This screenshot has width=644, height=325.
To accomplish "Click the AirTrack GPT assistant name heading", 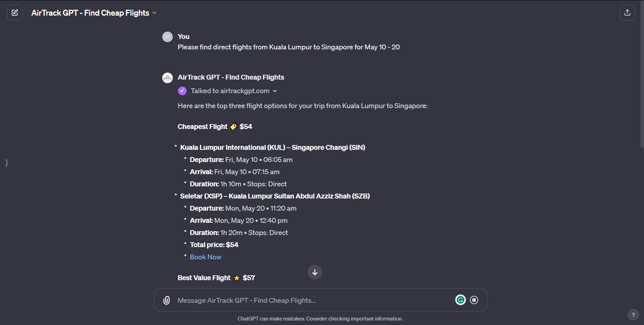I will [x=231, y=78].
